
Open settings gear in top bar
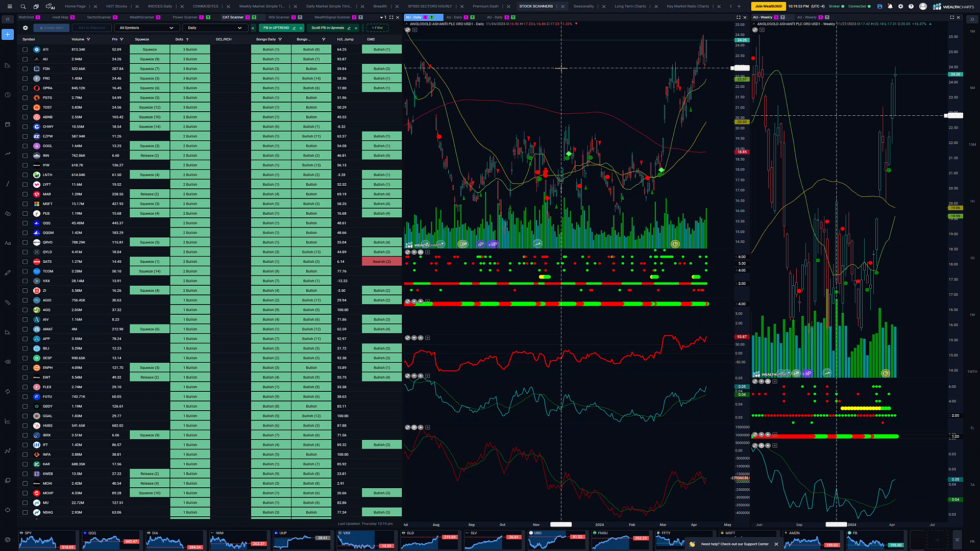tap(900, 7)
